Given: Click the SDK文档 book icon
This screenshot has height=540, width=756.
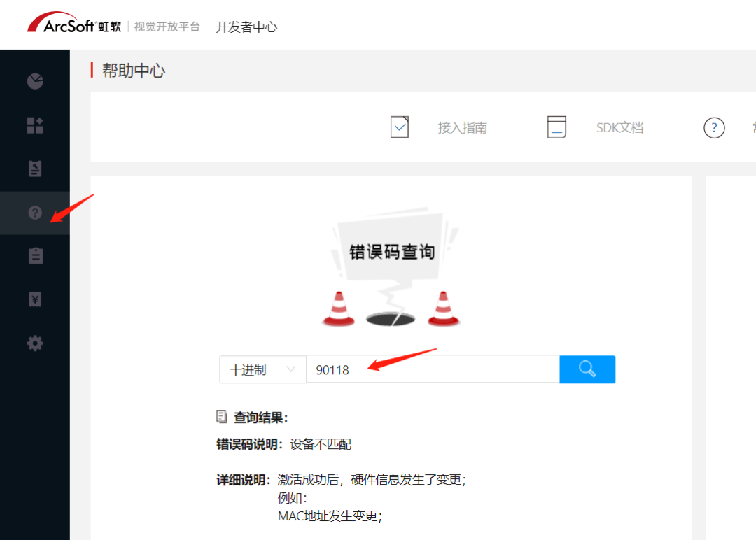Looking at the screenshot, I should tap(556, 127).
